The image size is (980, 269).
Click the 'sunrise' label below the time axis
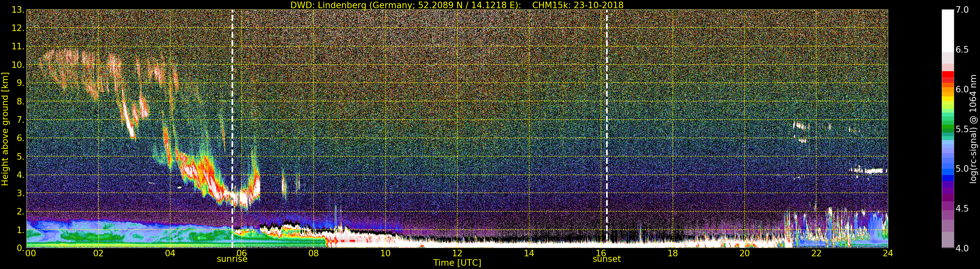click(x=232, y=259)
